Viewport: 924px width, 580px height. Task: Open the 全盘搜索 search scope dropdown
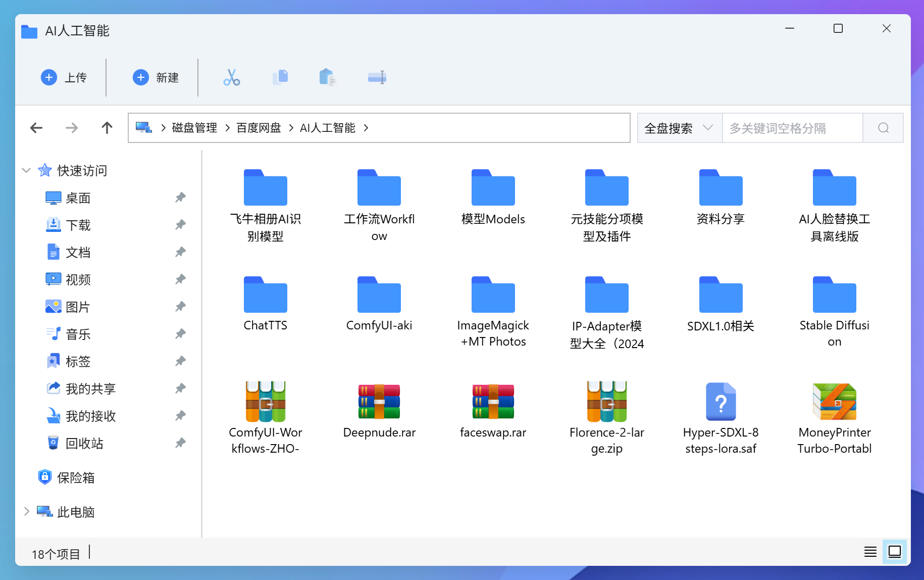679,128
